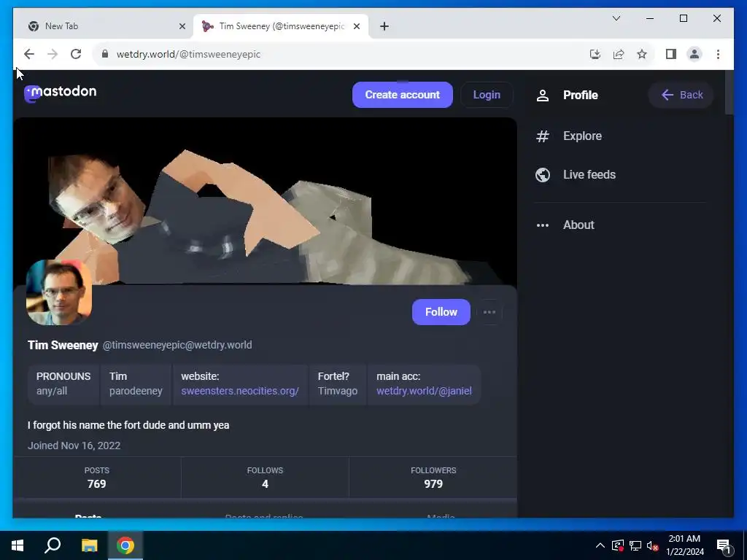Click the handle @timsweeneyepic@wetdry.world
The height and width of the screenshot is (560, 747).
[177, 345]
